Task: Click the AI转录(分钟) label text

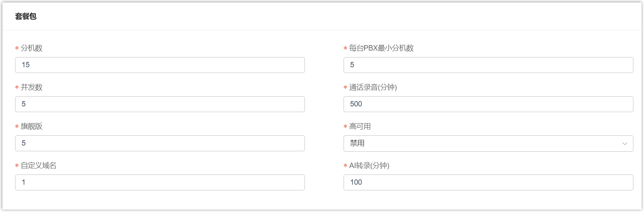Action: pos(369,166)
